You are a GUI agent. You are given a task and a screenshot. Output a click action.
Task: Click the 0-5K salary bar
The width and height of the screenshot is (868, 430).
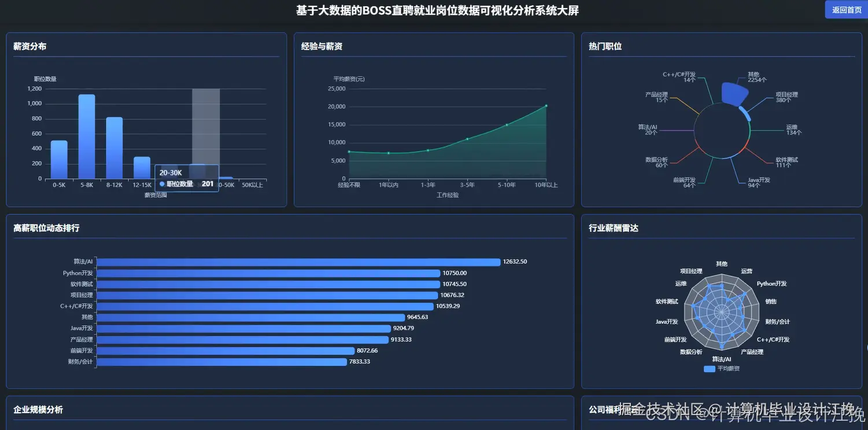[x=59, y=160]
